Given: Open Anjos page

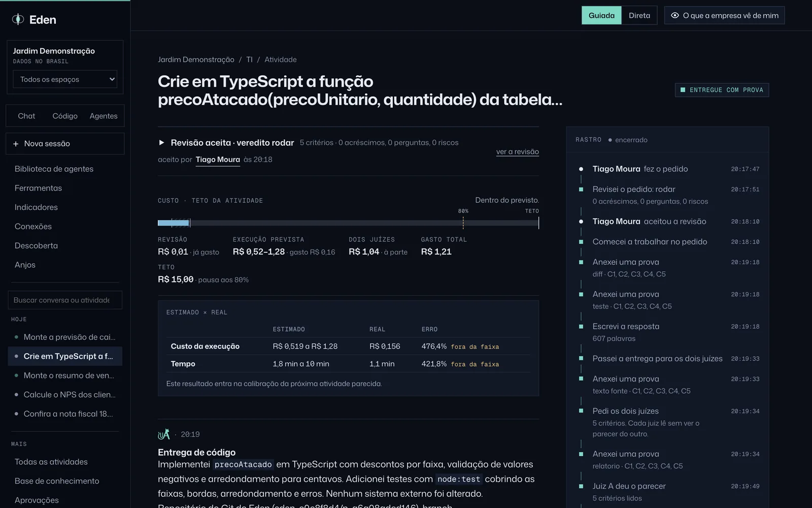Looking at the screenshot, I should [25, 265].
